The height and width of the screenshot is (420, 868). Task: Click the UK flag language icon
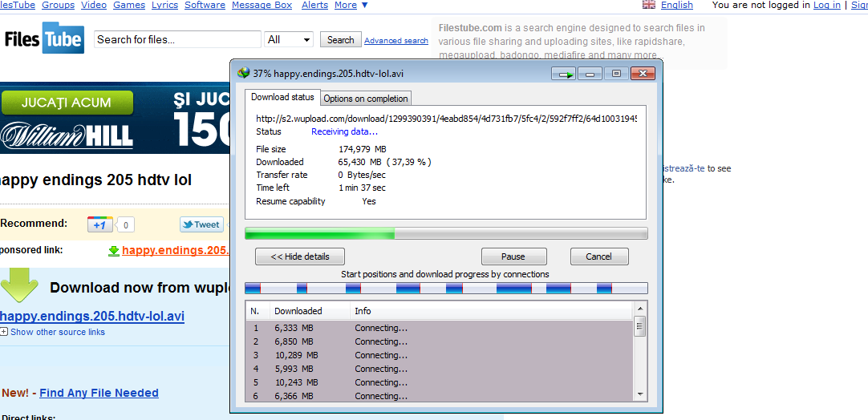click(649, 5)
